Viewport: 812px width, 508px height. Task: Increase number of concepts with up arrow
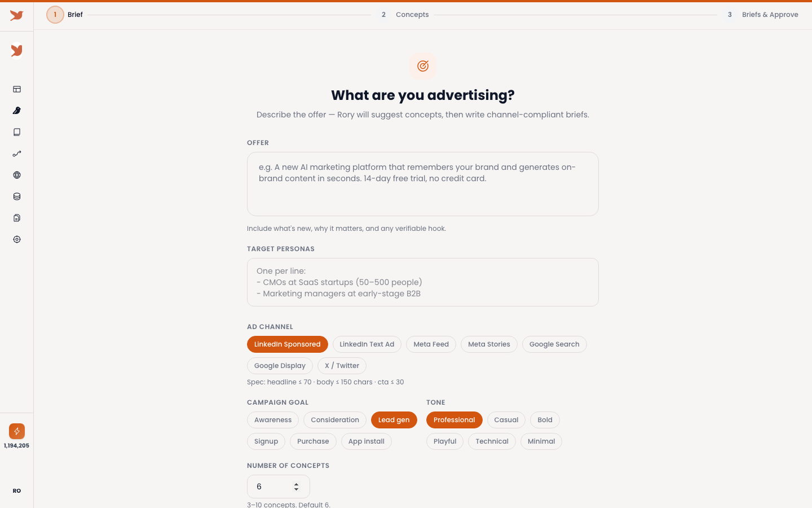[x=296, y=483]
